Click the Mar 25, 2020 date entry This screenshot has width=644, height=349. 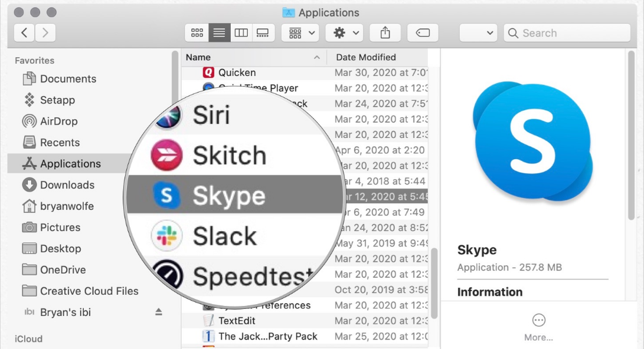click(381, 336)
